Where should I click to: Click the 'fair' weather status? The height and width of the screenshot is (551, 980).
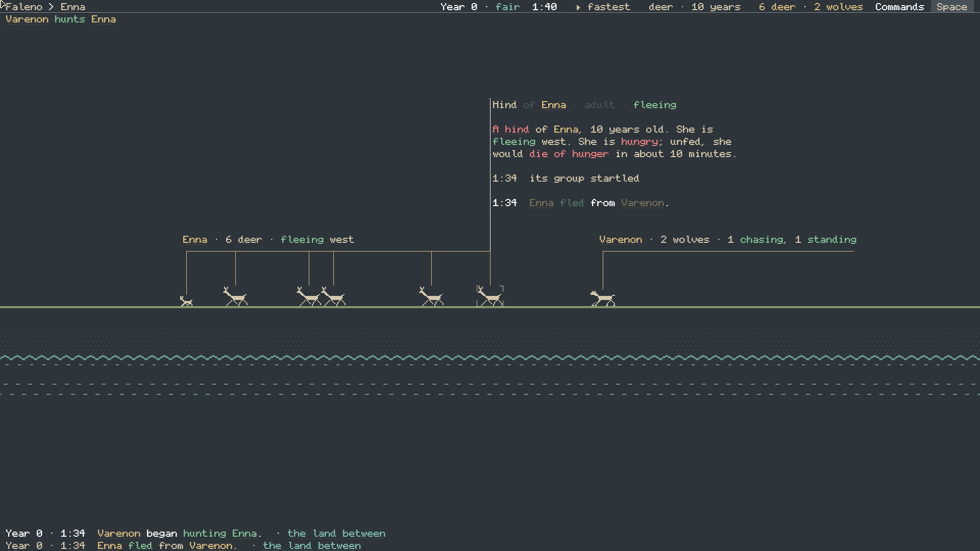point(507,7)
